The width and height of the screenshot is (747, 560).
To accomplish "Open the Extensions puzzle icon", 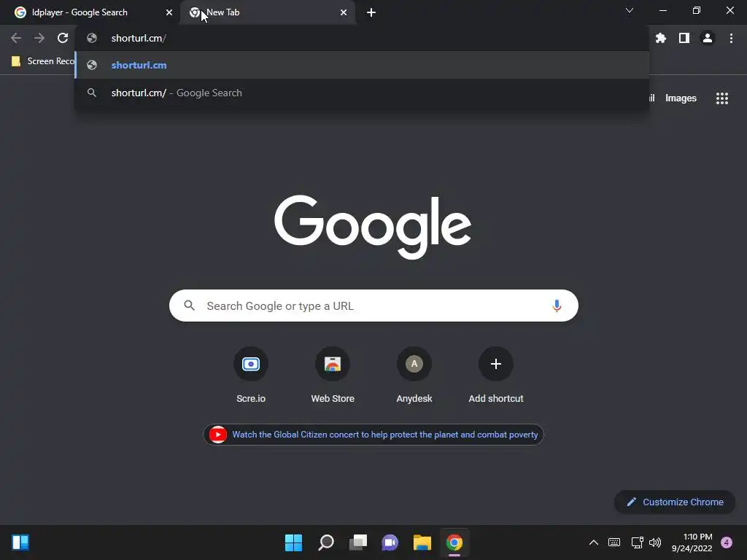I will (x=661, y=38).
